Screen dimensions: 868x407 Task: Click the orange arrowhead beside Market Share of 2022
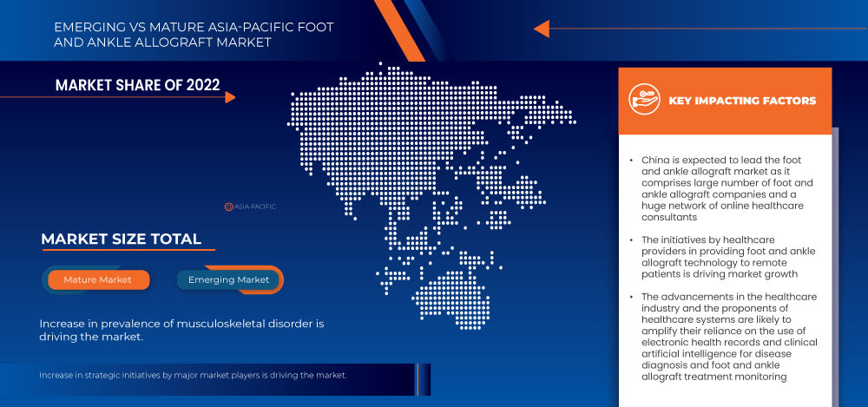[x=230, y=97]
